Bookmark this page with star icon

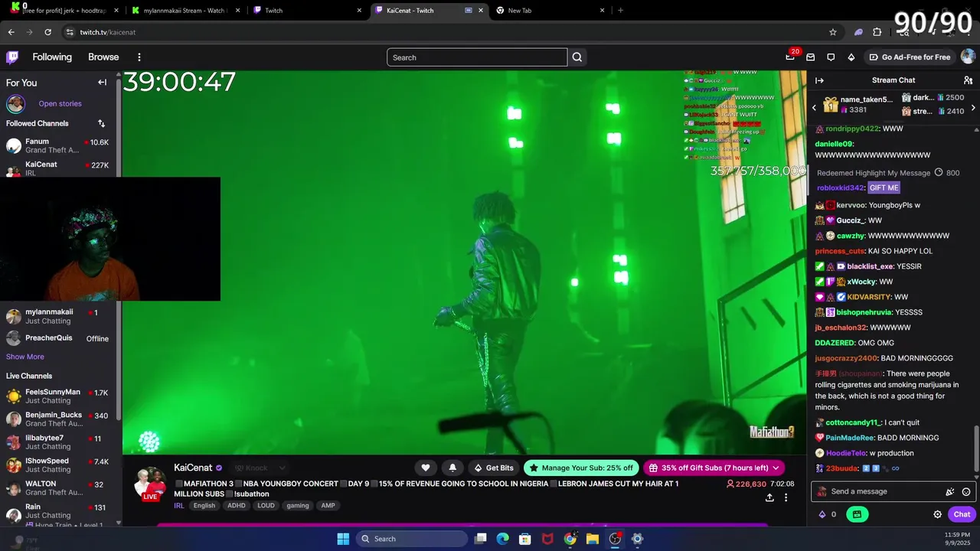tap(833, 32)
